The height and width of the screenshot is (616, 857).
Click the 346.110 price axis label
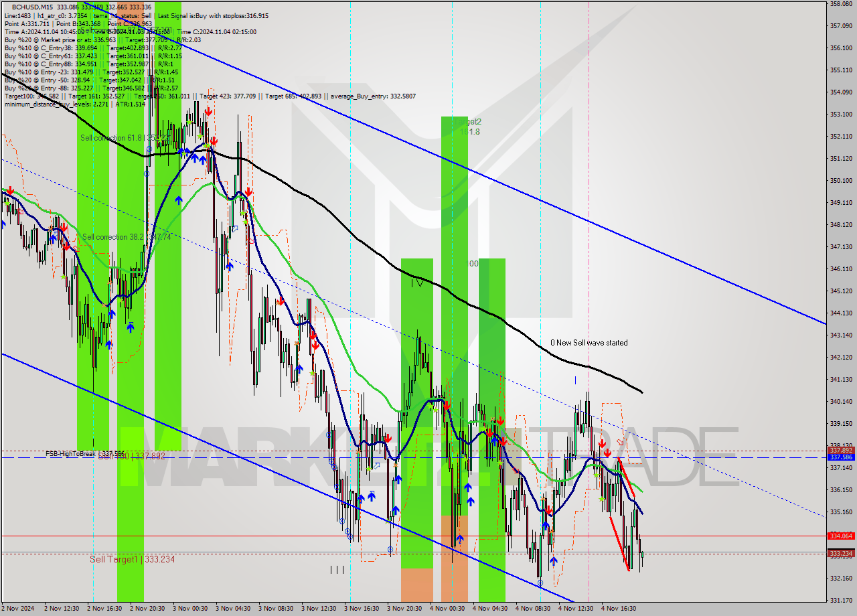(841, 269)
